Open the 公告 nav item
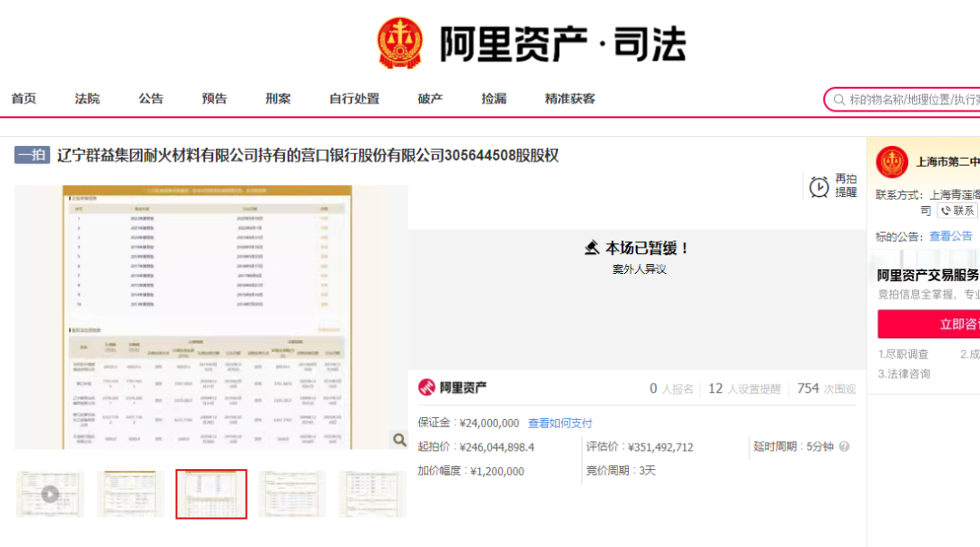The image size is (980, 547). tap(151, 99)
